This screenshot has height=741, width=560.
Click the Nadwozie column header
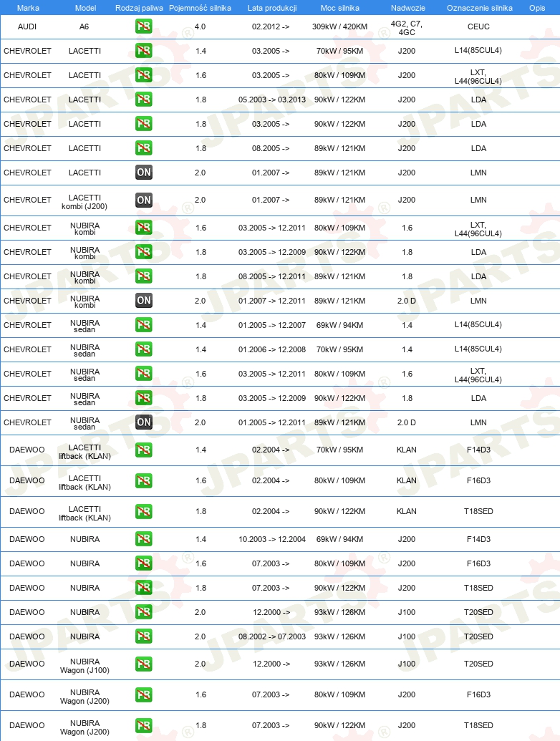[408, 8]
